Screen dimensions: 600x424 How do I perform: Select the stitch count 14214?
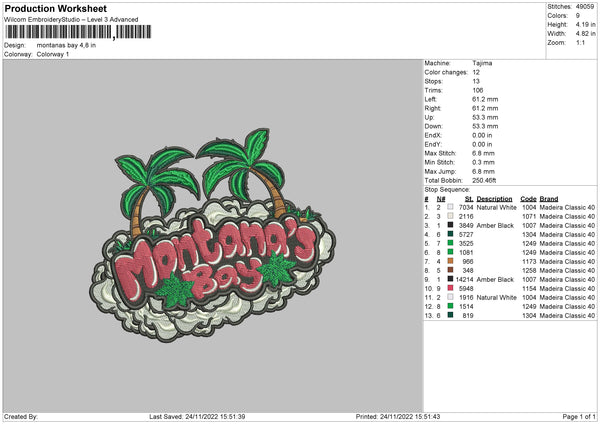(465, 279)
